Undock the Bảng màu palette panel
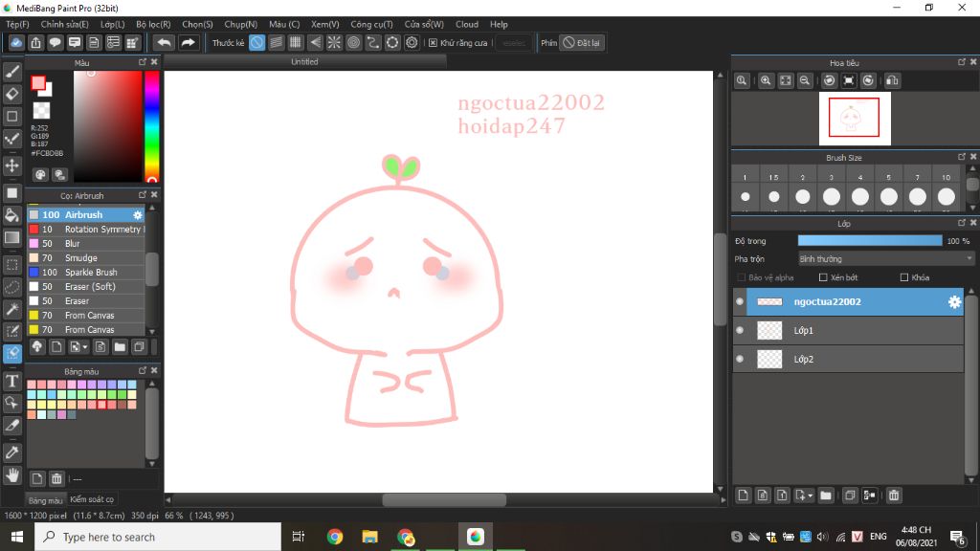Image resolution: width=980 pixels, height=551 pixels. (143, 370)
